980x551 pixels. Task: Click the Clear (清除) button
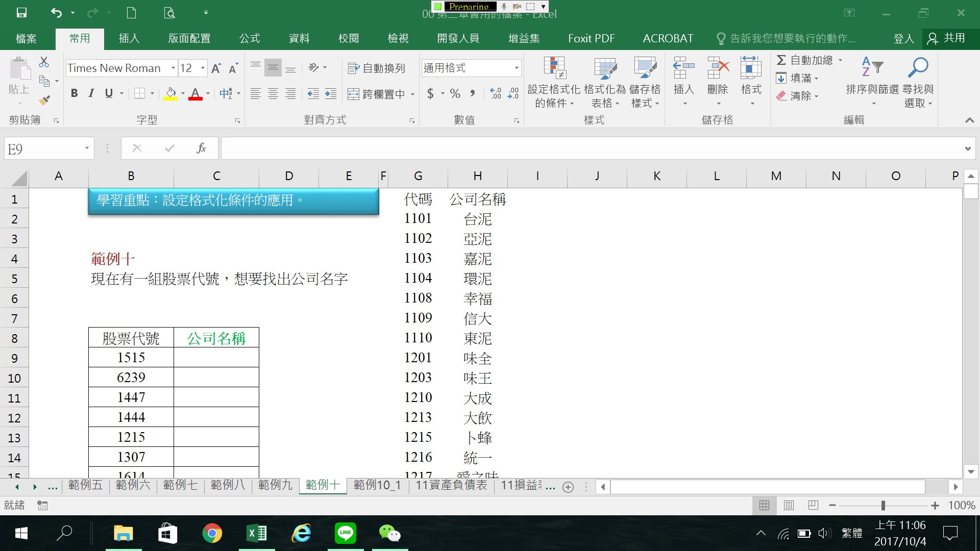[x=797, y=96]
